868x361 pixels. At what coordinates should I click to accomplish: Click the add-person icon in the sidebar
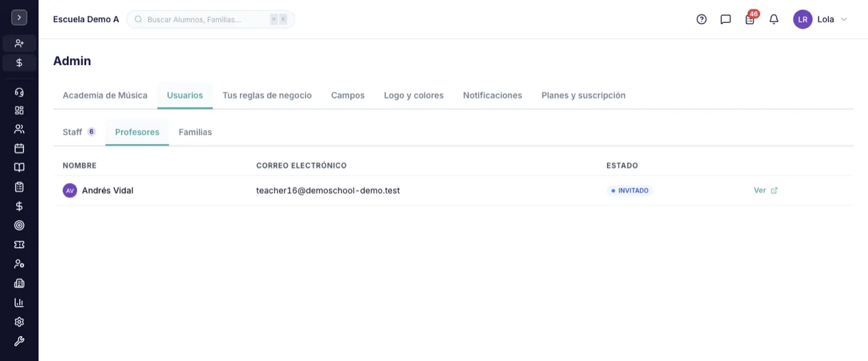tap(19, 43)
